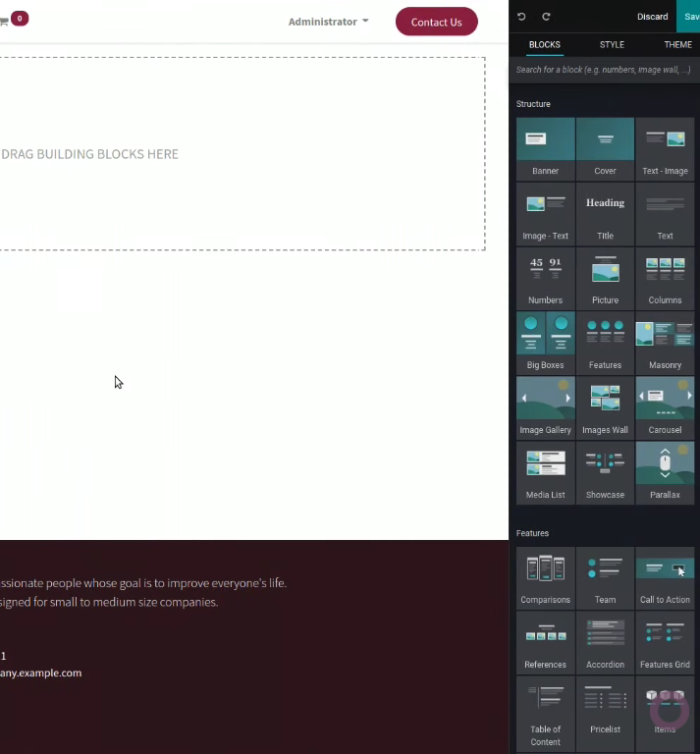
Task: Pick the Text - Image block
Action: (665, 149)
